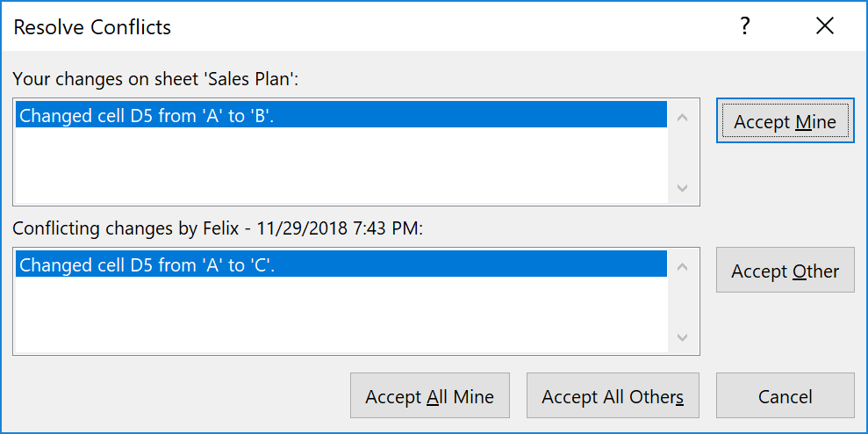This screenshot has width=868, height=434.
Task: Close the Resolve Conflicts dialog
Action: point(824,26)
